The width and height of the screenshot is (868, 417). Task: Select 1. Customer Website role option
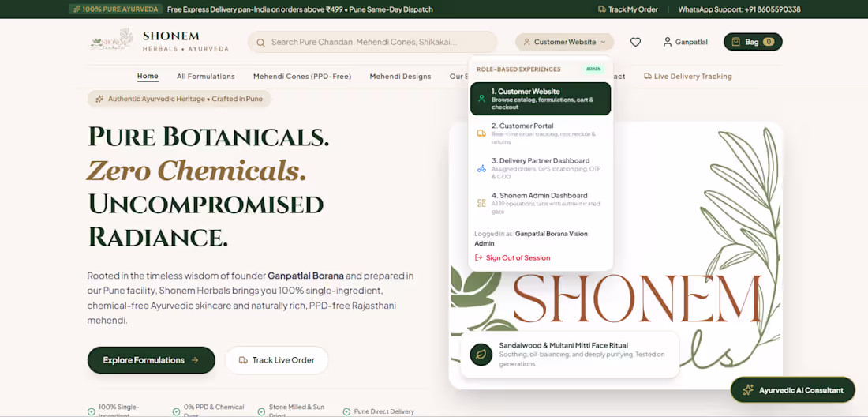(541, 99)
